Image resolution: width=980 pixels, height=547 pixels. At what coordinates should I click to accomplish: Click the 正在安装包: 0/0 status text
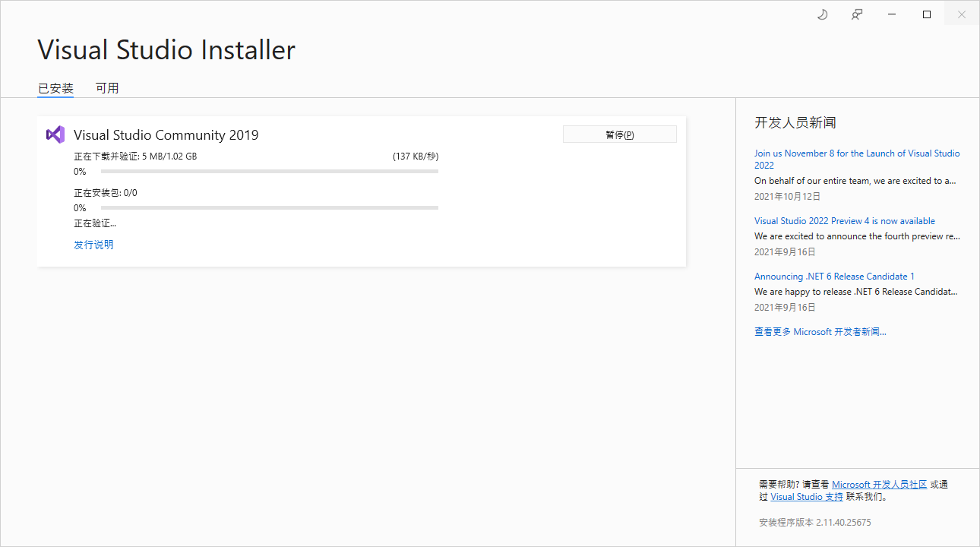point(106,193)
